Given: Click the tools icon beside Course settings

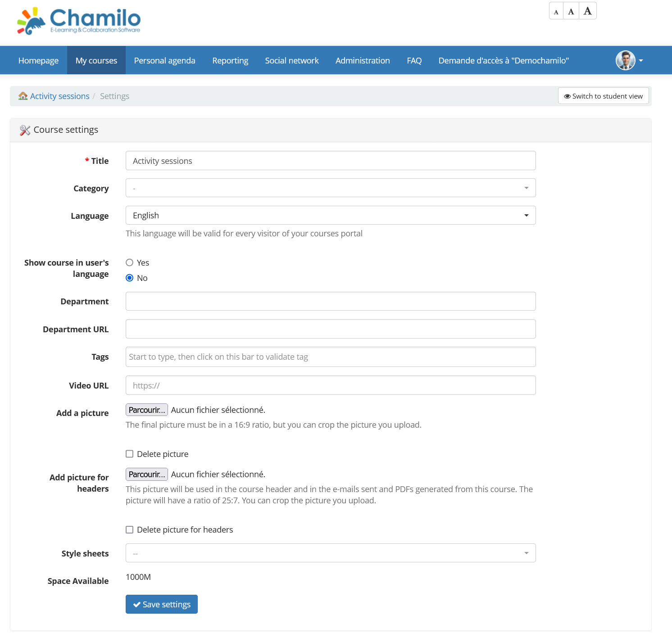Looking at the screenshot, I should click(25, 130).
